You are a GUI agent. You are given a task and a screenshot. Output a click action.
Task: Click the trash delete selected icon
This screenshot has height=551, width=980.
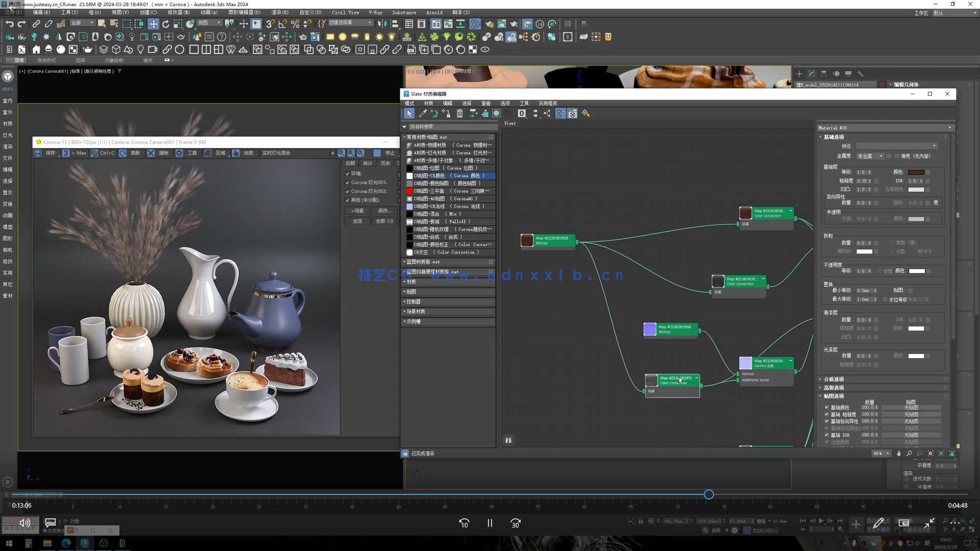click(x=459, y=114)
